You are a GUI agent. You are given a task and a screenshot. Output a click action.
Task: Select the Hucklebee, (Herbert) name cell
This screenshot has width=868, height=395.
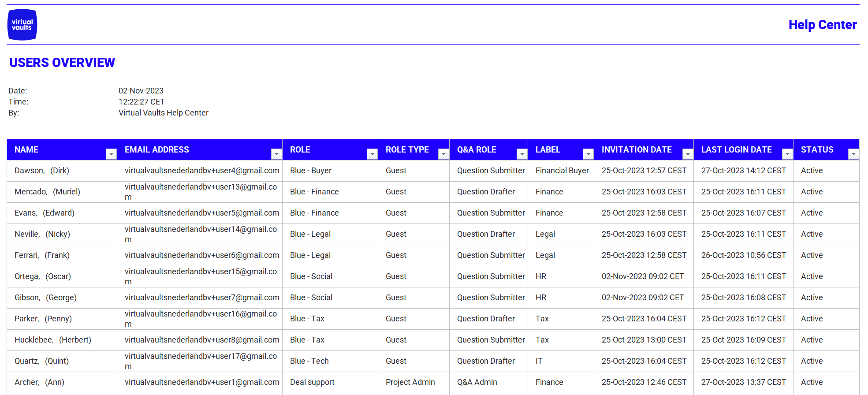tap(53, 340)
